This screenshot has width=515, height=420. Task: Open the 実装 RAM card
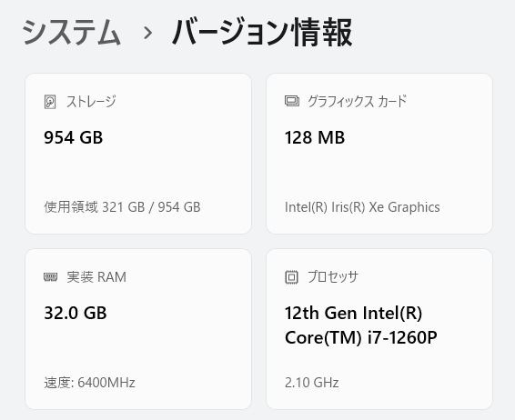(x=138, y=329)
